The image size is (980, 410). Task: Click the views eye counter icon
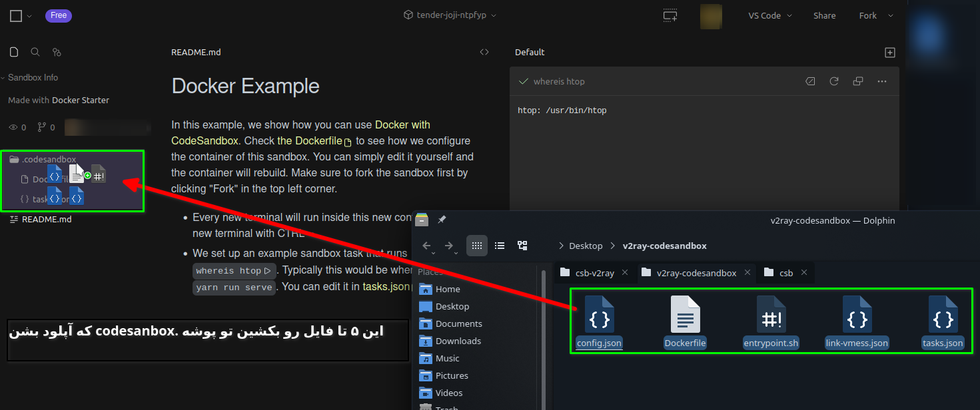(x=13, y=127)
